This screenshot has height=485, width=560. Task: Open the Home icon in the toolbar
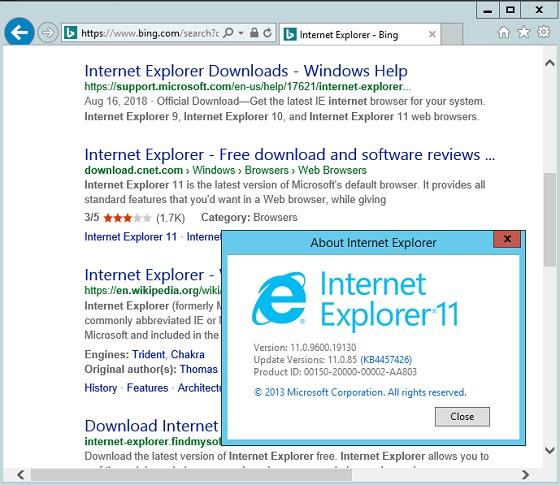click(504, 32)
